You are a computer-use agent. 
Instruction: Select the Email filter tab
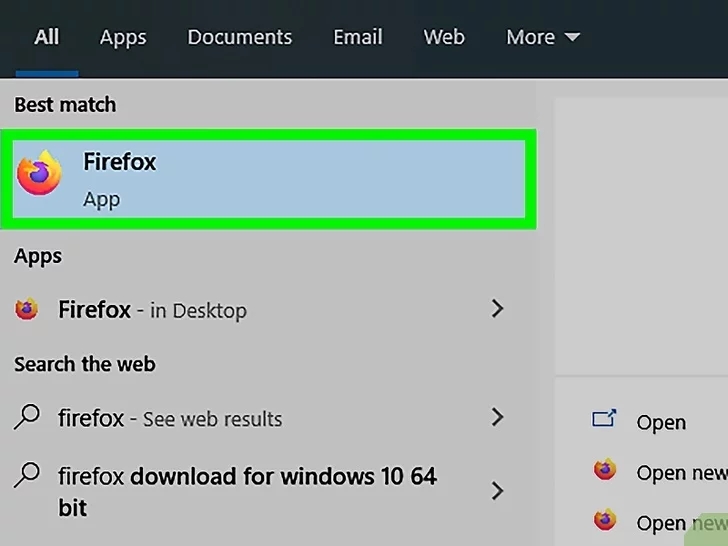pos(358,37)
